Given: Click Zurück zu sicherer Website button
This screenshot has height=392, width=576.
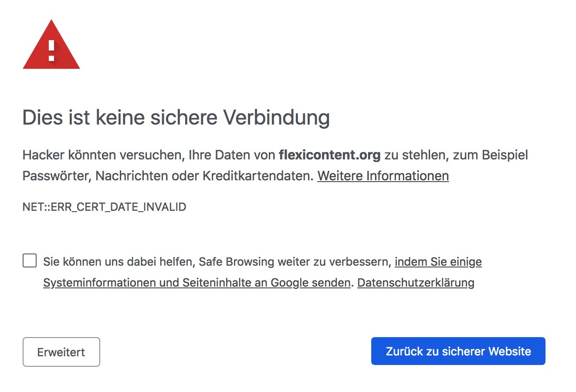Looking at the screenshot, I should 458,351.
